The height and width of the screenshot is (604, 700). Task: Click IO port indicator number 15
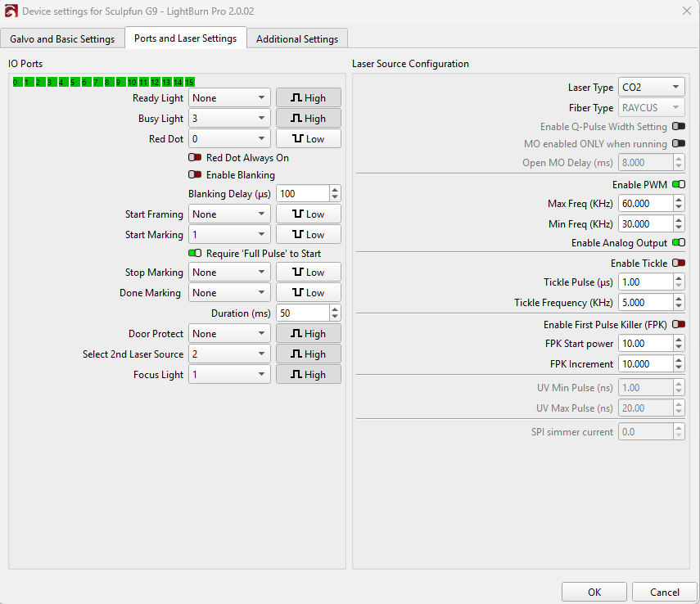coord(189,82)
